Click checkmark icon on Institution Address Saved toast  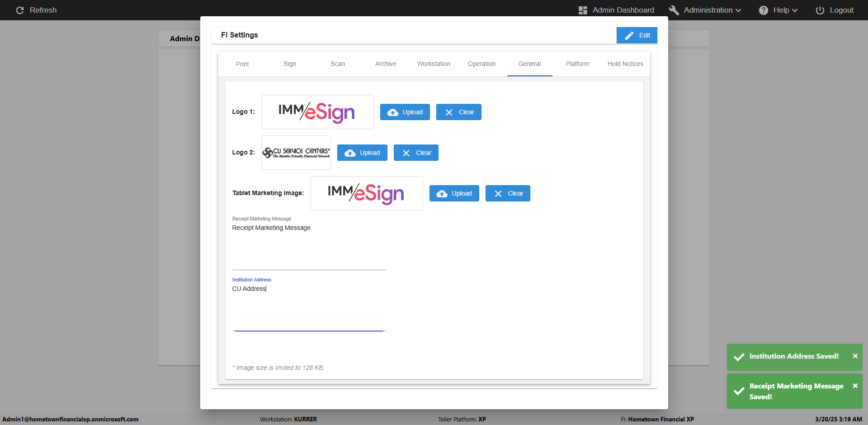[739, 357]
